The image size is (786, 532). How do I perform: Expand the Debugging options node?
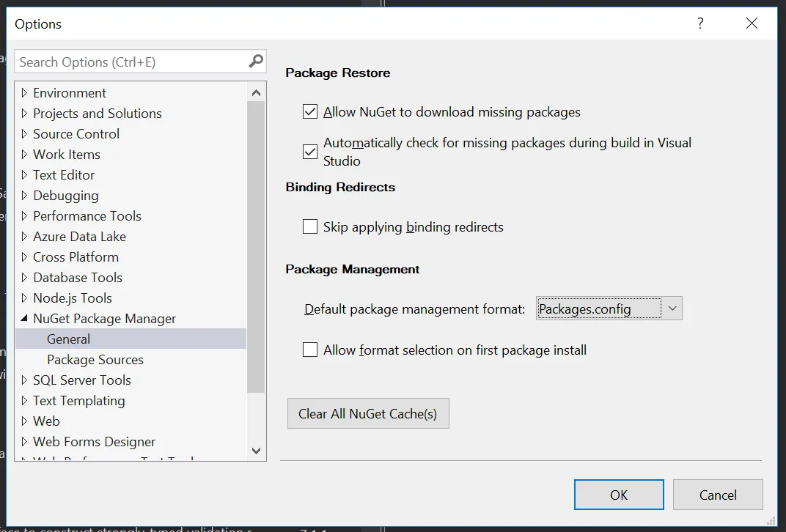25,196
